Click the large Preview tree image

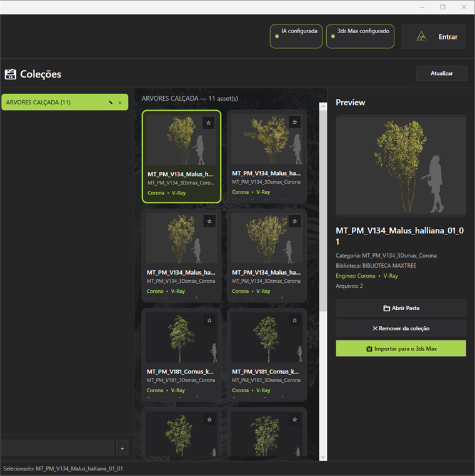(x=401, y=166)
